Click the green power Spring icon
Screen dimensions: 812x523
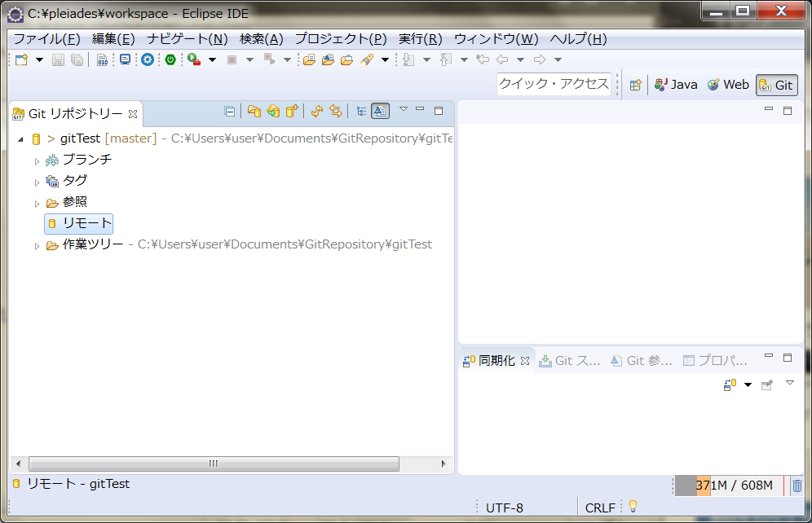pos(170,59)
